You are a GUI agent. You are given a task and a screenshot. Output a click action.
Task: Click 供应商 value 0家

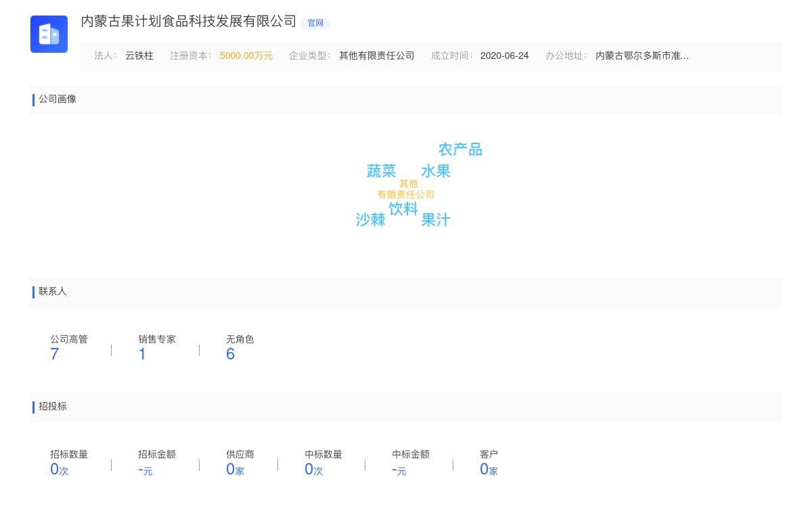tap(235, 469)
